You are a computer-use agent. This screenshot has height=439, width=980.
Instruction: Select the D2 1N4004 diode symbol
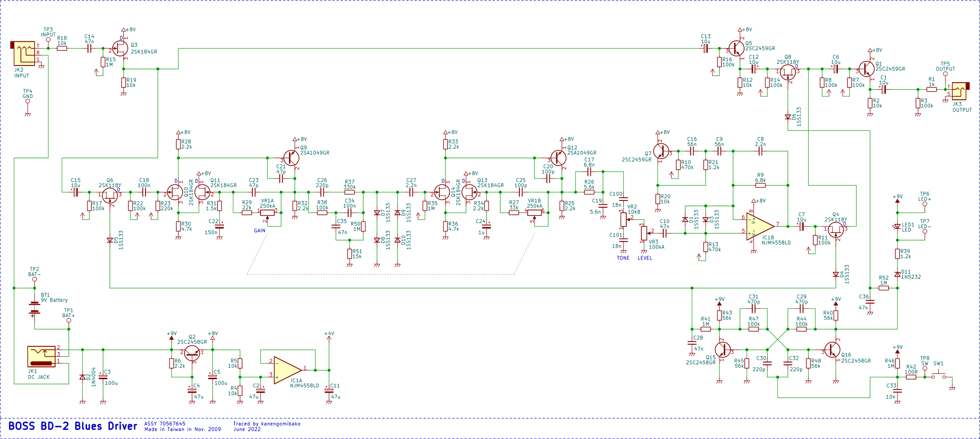pos(82,377)
